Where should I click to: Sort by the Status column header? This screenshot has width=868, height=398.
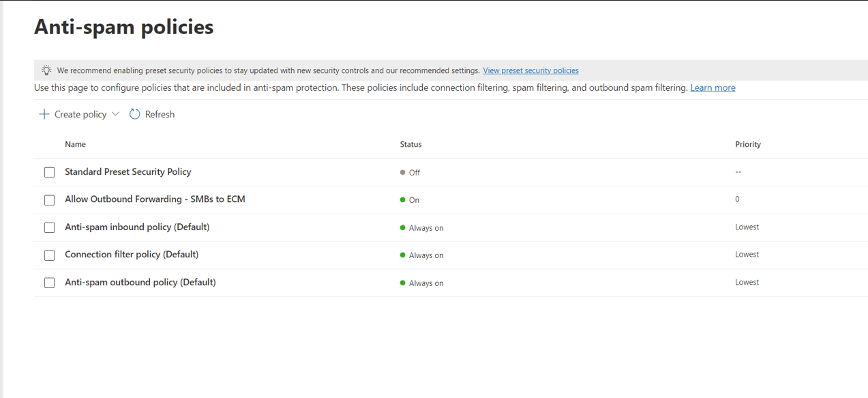point(410,144)
